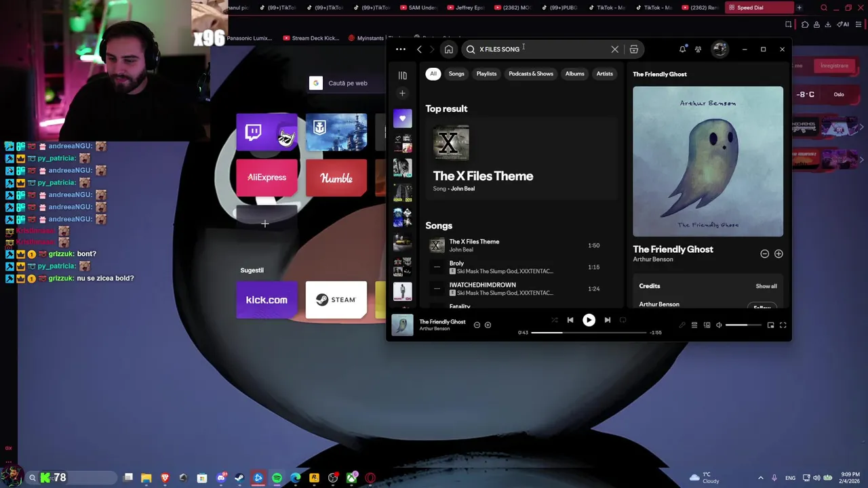Open Connect to a device
Screen dimensions: 868x488
[x=707, y=325]
